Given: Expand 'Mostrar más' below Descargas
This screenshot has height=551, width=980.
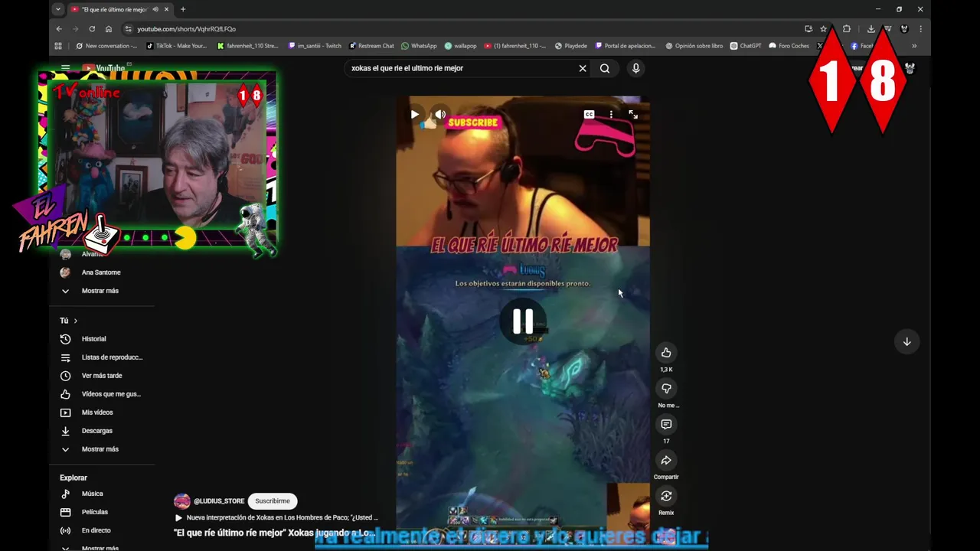Looking at the screenshot, I should click(100, 449).
